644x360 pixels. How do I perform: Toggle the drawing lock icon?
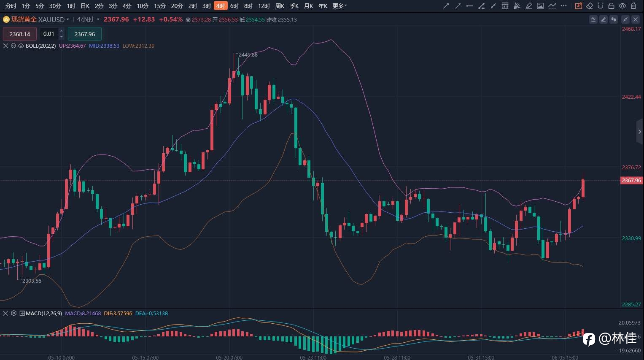click(611, 6)
